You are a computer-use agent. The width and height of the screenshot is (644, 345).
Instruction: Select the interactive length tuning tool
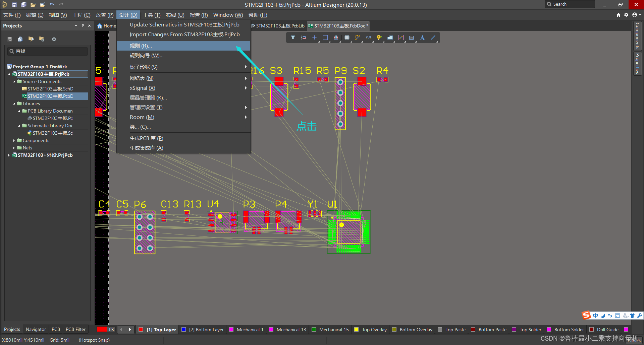[369, 38]
